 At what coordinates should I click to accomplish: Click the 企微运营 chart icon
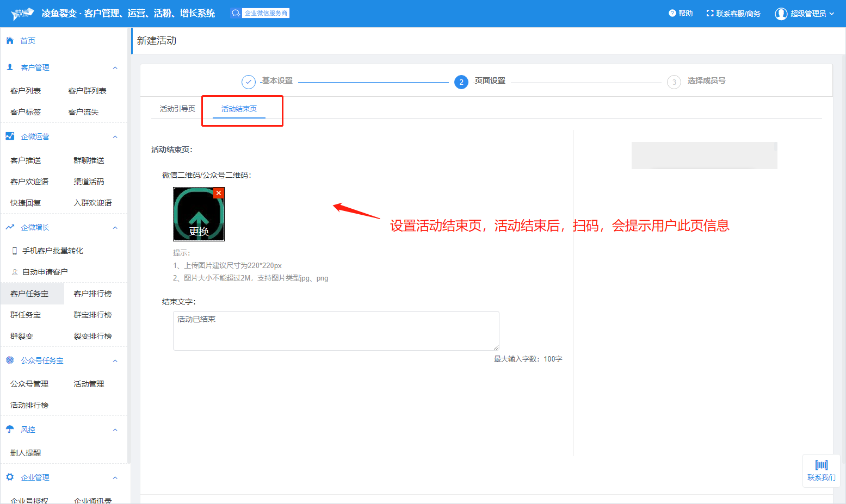point(10,136)
